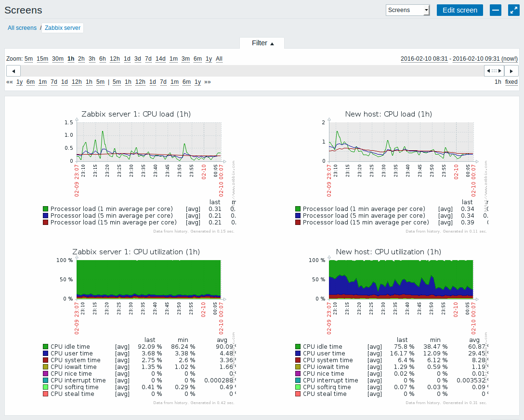This screenshot has height=420, width=524.
Task: Click the right arrow of the time scrollbar
Action: click(x=511, y=71)
